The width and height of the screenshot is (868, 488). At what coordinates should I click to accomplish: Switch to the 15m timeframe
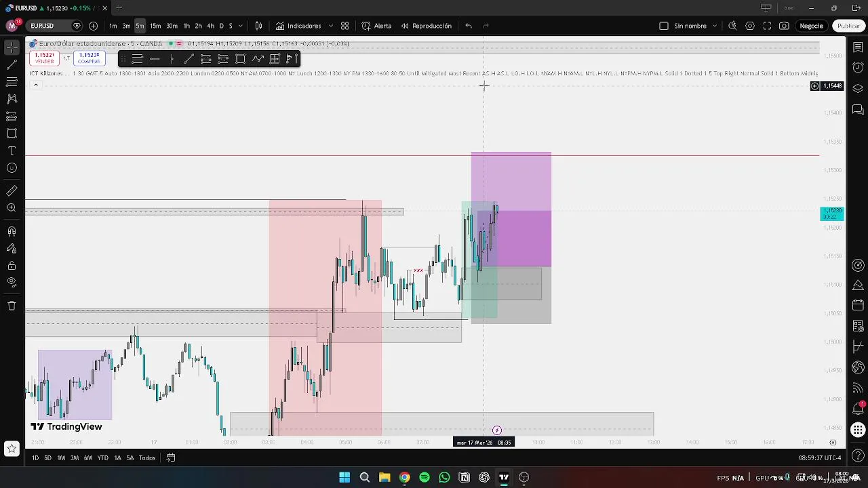click(155, 26)
